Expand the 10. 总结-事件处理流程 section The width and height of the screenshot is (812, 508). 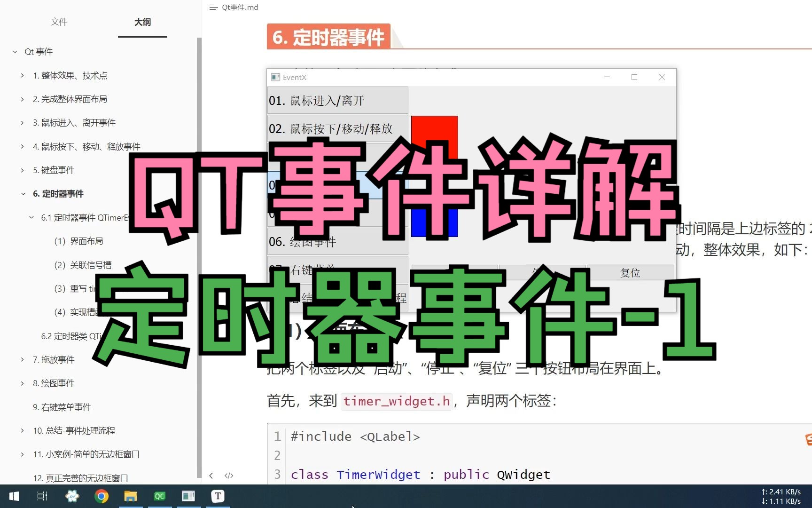pyautogui.click(x=22, y=431)
